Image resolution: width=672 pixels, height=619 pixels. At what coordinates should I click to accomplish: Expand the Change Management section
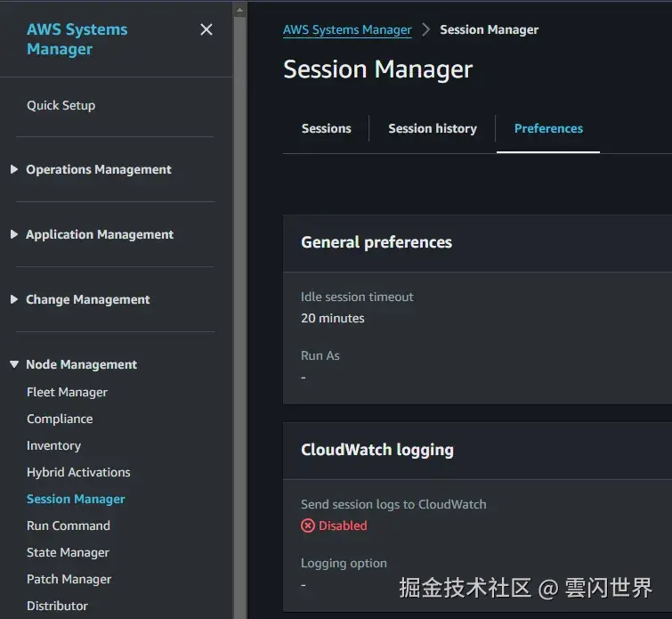(87, 299)
